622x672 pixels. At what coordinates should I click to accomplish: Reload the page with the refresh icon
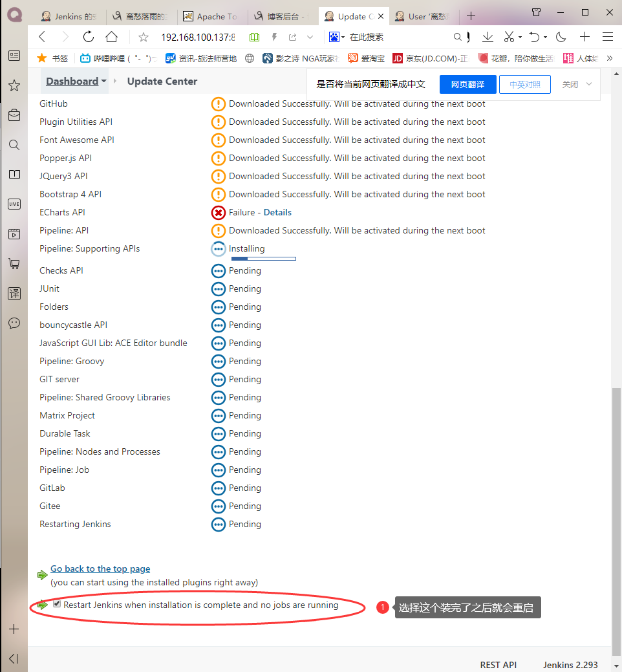coord(88,37)
